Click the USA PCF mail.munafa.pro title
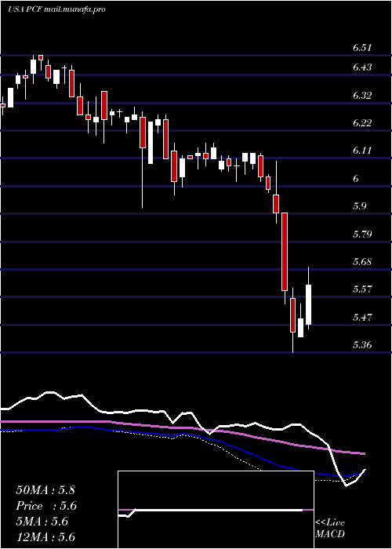The width and height of the screenshot is (392, 549). click(x=56, y=9)
